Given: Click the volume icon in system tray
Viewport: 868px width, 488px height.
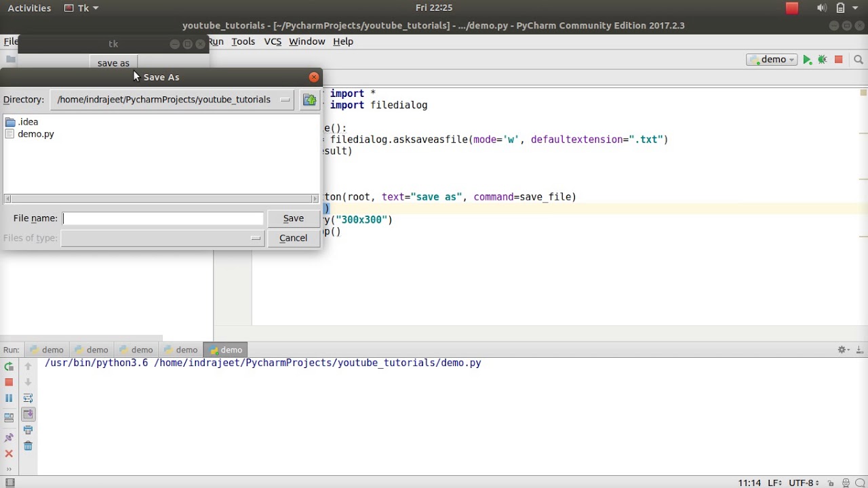Looking at the screenshot, I should (822, 8).
